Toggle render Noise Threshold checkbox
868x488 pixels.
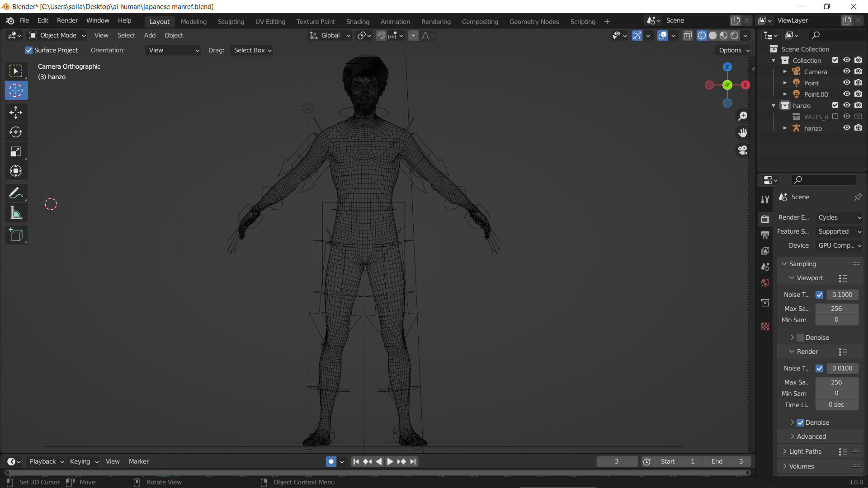[819, 368]
